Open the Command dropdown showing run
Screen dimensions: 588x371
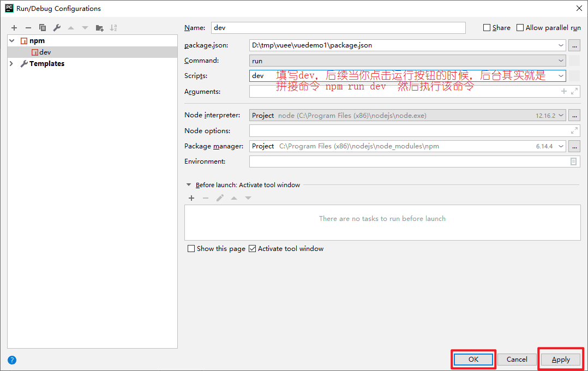click(407, 61)
